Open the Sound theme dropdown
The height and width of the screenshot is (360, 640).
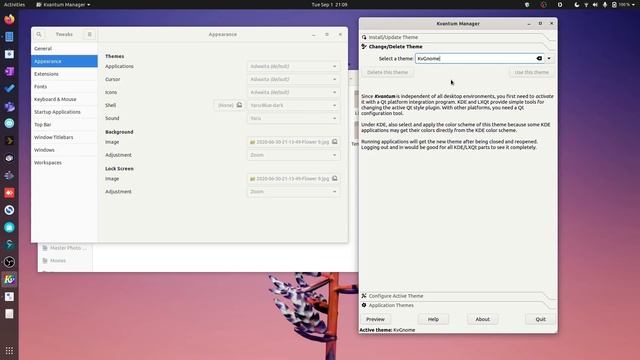[x=293, y=118]
